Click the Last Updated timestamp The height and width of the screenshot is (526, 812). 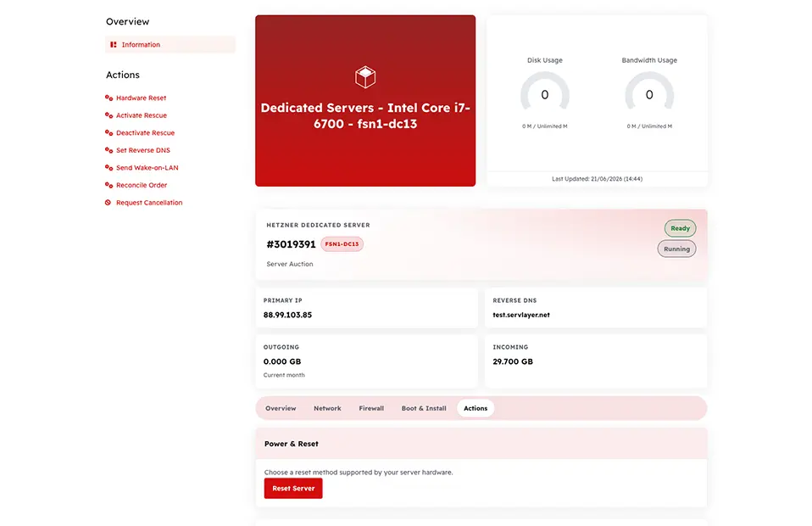click(597, 179)
